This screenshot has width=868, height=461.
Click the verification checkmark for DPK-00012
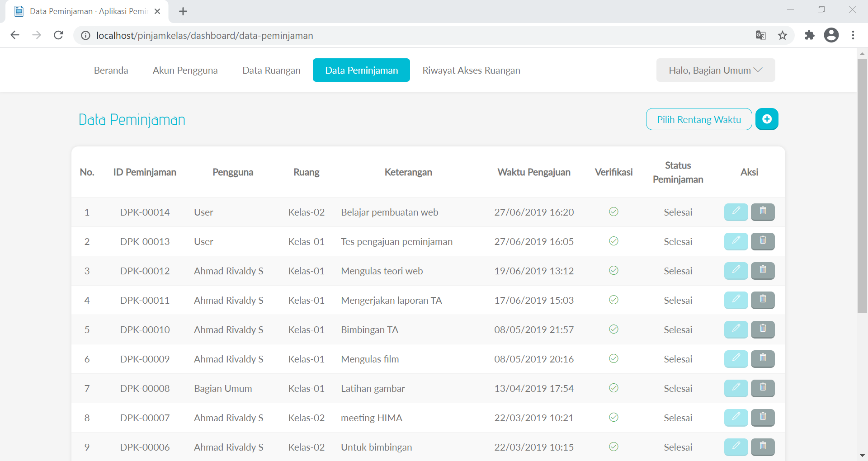(x=613, y=270)
